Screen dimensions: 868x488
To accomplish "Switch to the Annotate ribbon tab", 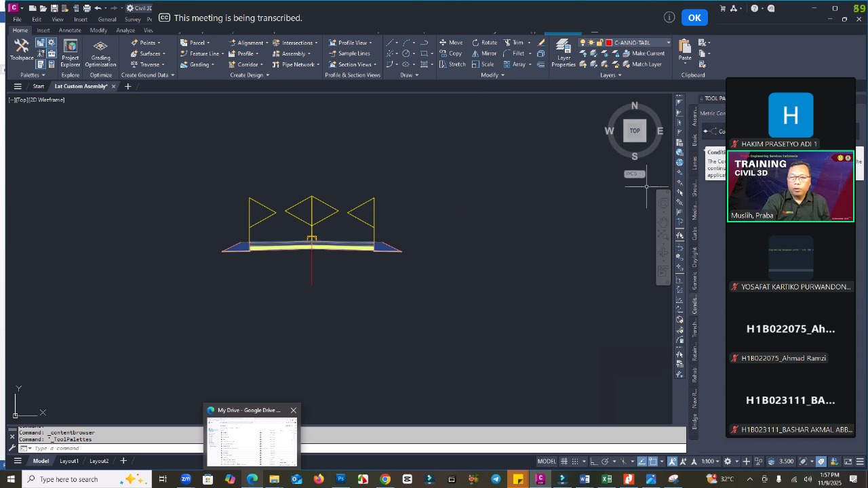I will (70, 30).
